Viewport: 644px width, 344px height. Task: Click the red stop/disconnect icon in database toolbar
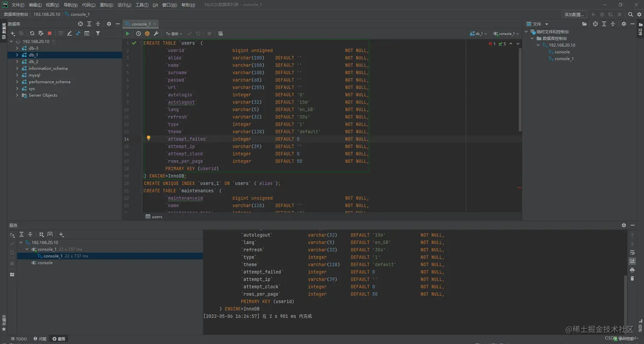click(x=49, y=33)
